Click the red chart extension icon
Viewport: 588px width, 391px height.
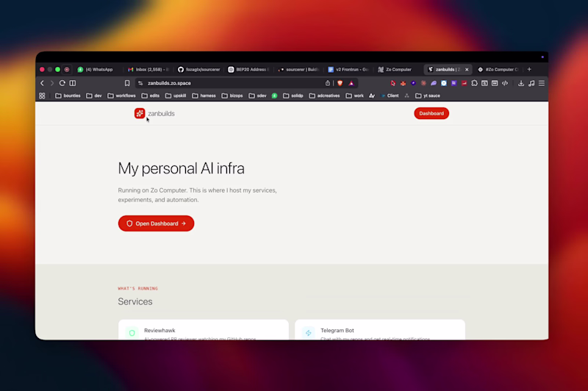464,83
